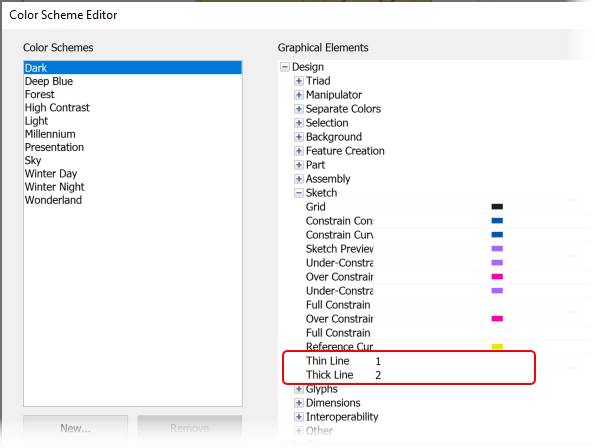
Task: Select the Presentation color scheme
Action: tap(132, 147)
